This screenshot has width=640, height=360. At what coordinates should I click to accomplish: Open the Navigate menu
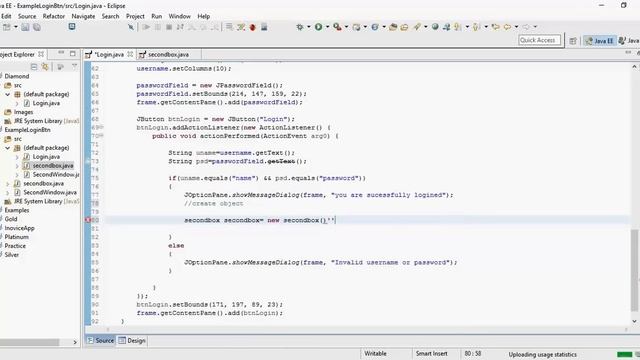tap(83, 16)
